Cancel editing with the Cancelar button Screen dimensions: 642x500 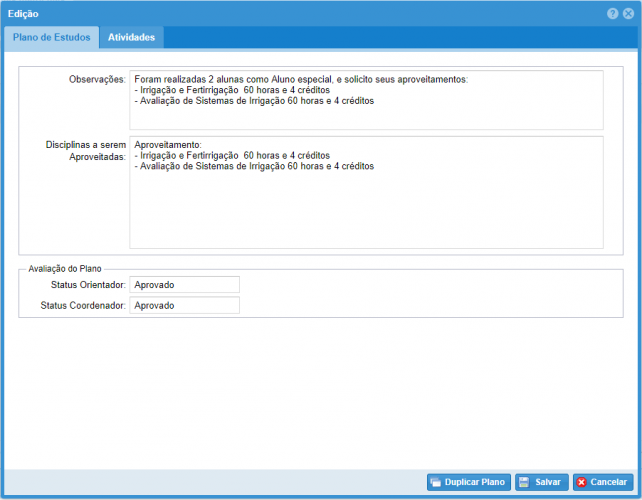coord(603,482)
